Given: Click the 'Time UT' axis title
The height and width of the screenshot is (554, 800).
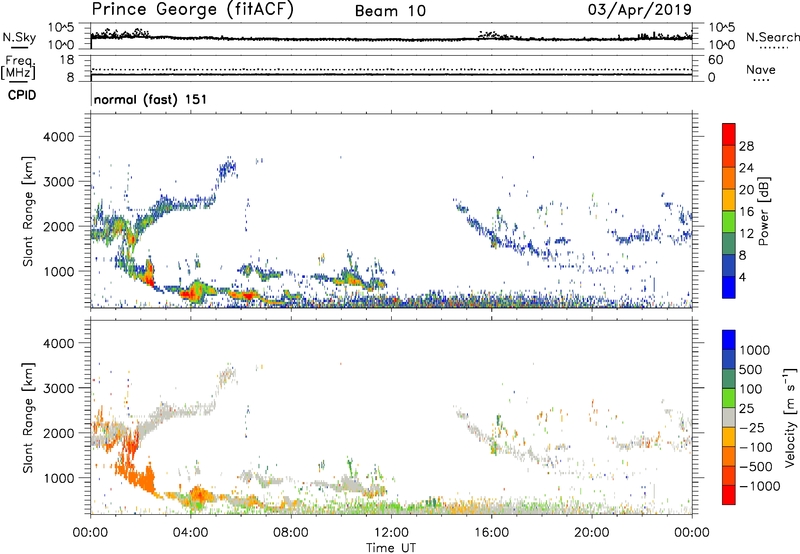Looking at the screenshot, I should point(391,547).
